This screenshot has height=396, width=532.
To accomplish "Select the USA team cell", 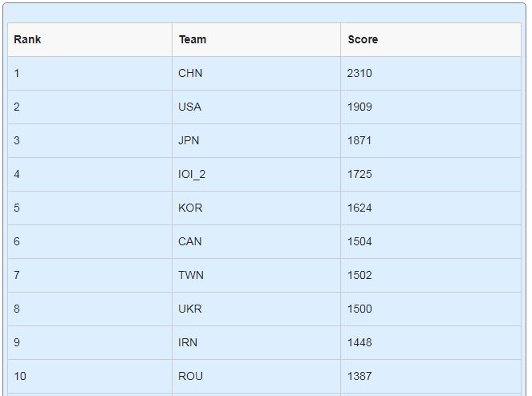I will 256,107.
